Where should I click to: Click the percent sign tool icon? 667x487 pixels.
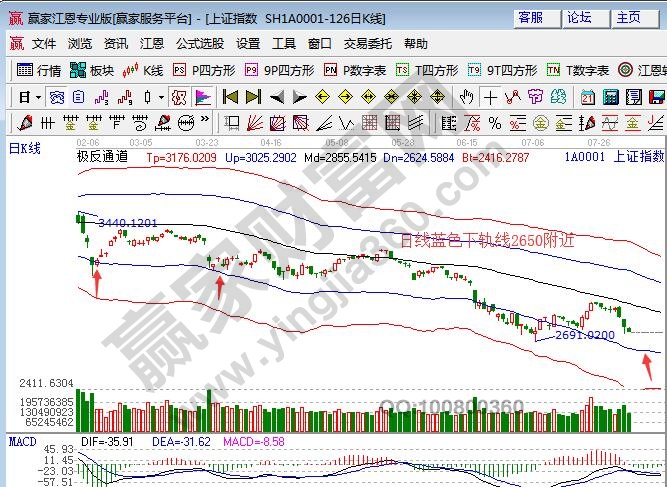click(x=495, y=124)
